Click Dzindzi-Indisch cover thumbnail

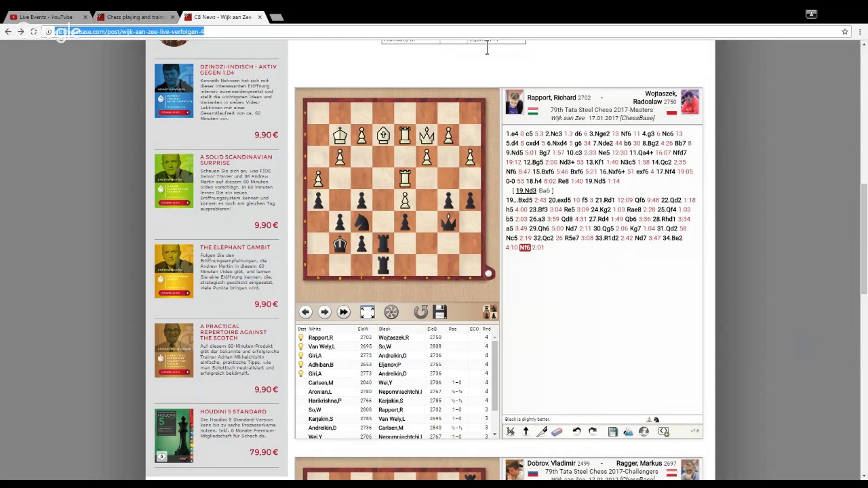point(174,91)
